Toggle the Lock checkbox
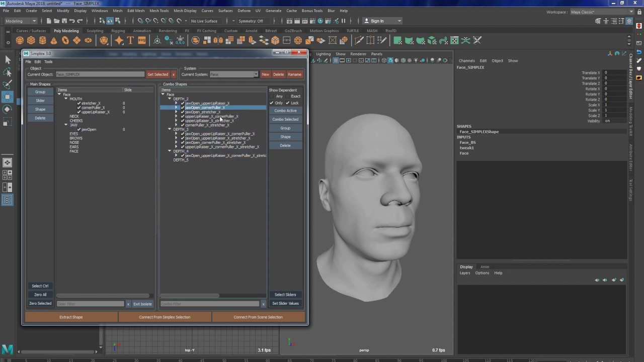Image resolution: width=644 pixels, height=362 pixels. tap(288, 103)
